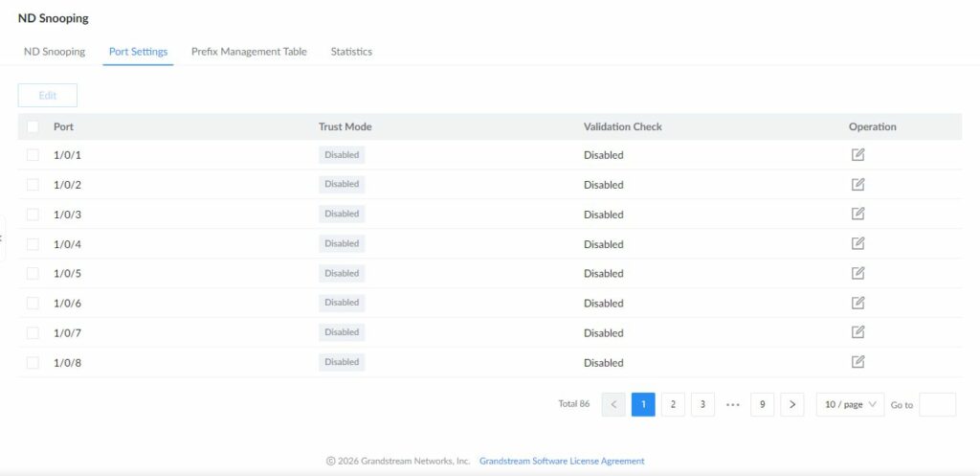Viewport: 980px width, 476px height.
Task: Open edit icon for port 1/0/5
Action: 858,273
